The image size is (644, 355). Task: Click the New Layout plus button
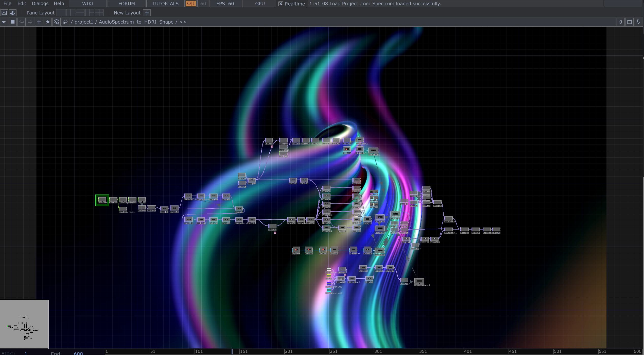pos(147,13)
